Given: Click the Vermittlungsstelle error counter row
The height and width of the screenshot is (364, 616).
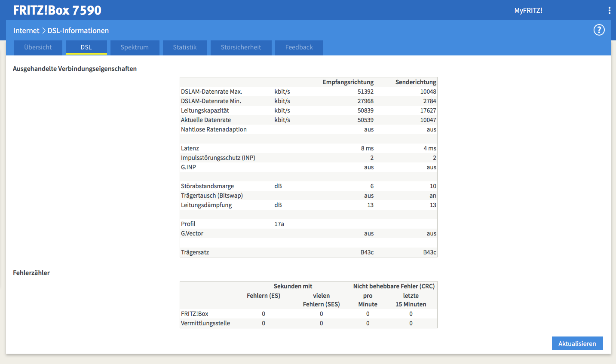Looking at the screenshot, I should pos(309,323).
